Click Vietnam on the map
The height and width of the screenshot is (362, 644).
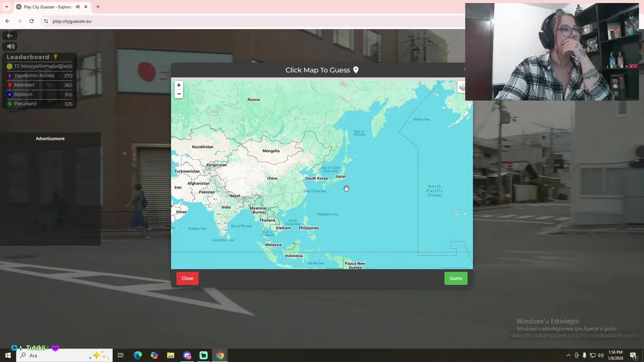click(283, 228)
